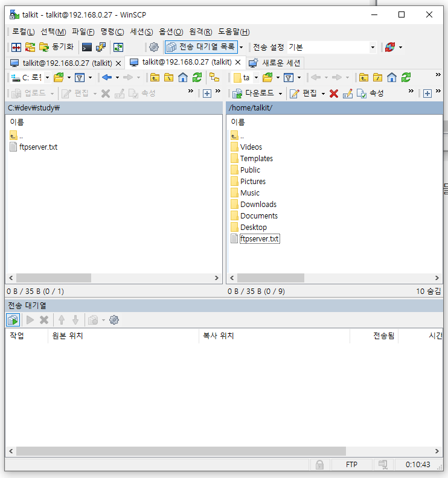This screenshot has width=448, height=478.
Task: Refresh the local panel
Action: pos(197,78)
